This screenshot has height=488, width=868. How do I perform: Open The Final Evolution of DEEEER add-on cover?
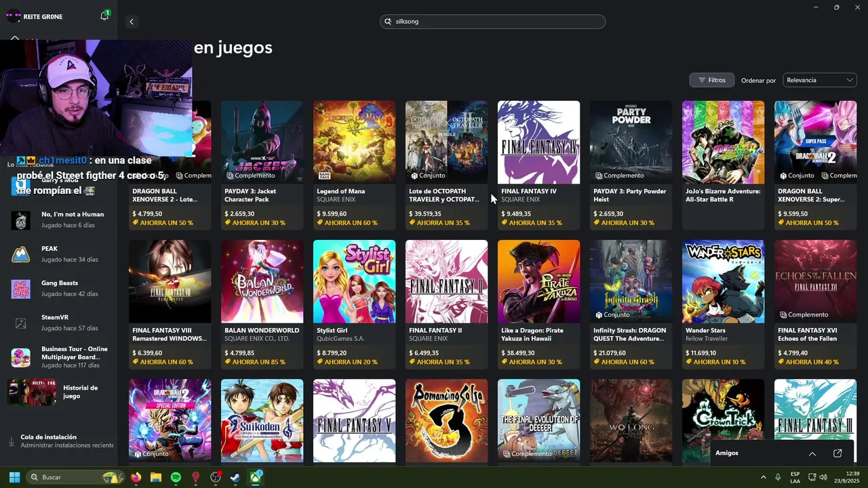point(538,420)
